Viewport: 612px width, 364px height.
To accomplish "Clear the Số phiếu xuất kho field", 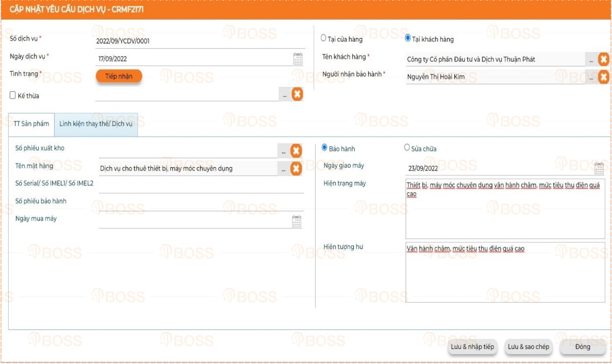I will pos(296,151).
